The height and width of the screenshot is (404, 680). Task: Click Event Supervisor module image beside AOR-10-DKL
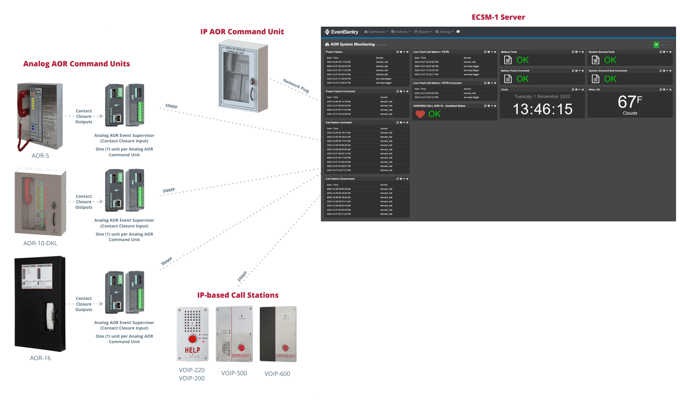click(124, 190)
